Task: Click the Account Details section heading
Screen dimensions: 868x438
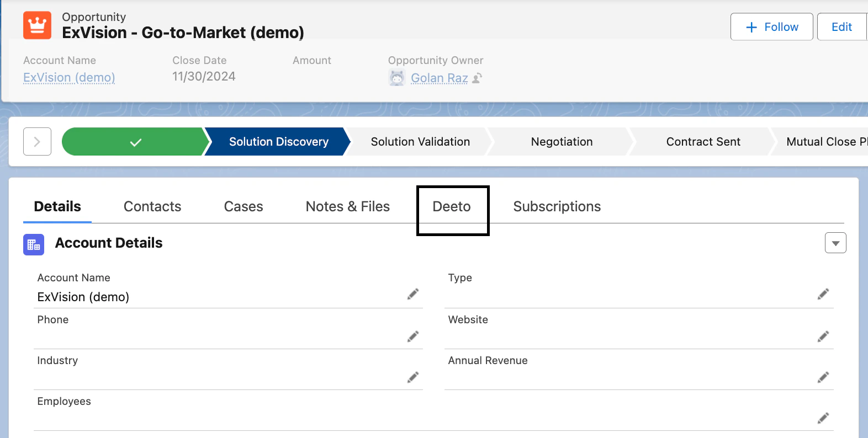Action: click(109, 243)
